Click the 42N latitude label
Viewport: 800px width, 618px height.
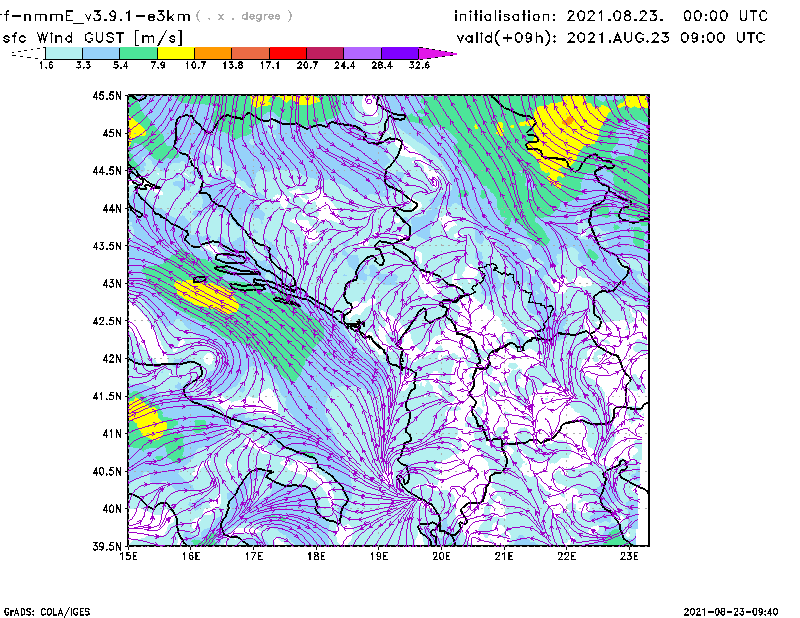pos(112,359)
